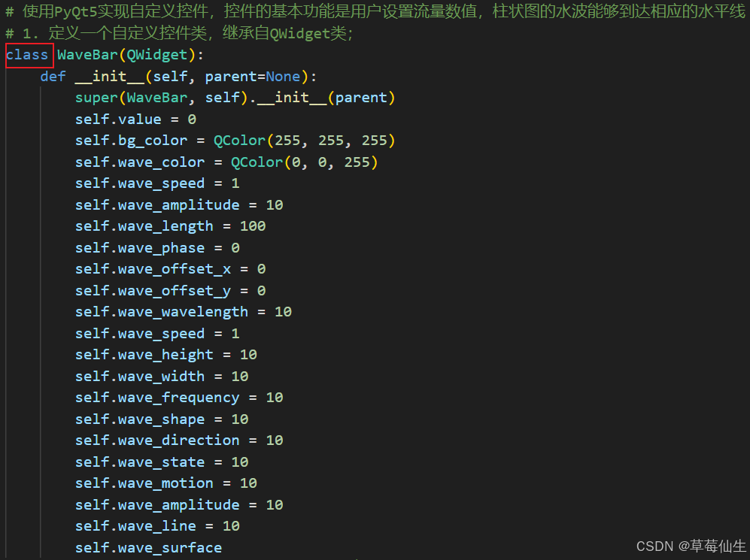Viewport: 750px width, 560px height.
Task: Select the "self.value = 0" line
Action: pos(135,120)
